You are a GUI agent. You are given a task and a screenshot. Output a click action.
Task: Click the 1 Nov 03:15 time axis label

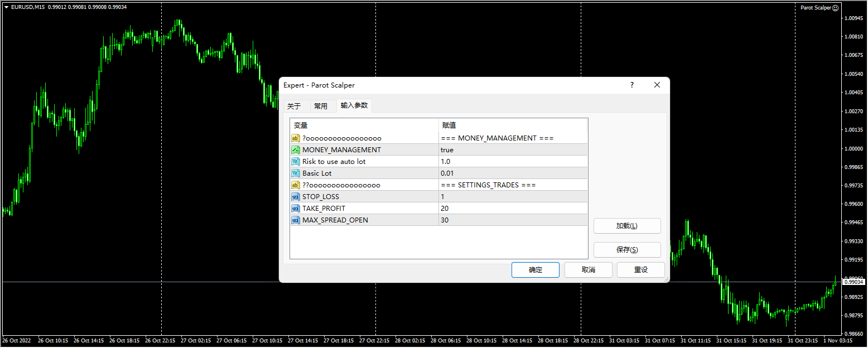click(x=838, y=340)
